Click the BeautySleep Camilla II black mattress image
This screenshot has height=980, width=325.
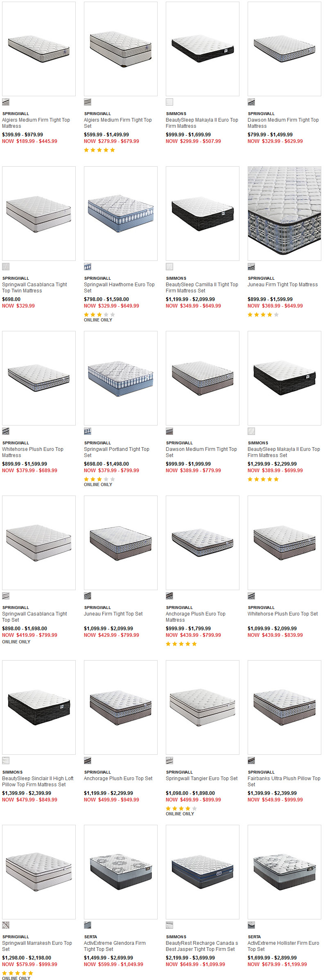click(x=203, y=213)
